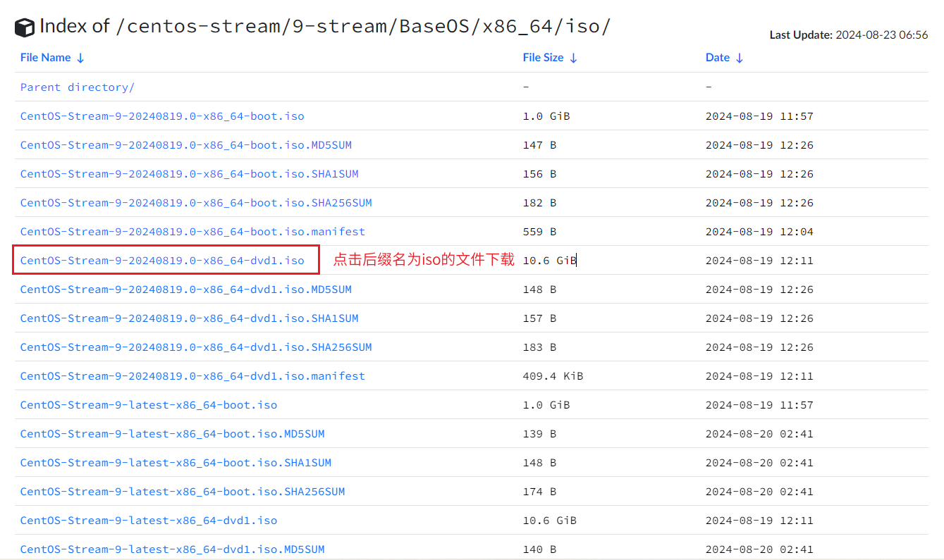Download CentOS-Stream-9-latest-x86_64-dvd1.iso
This screenshot has width=944, height=560.
pos(149,521)
